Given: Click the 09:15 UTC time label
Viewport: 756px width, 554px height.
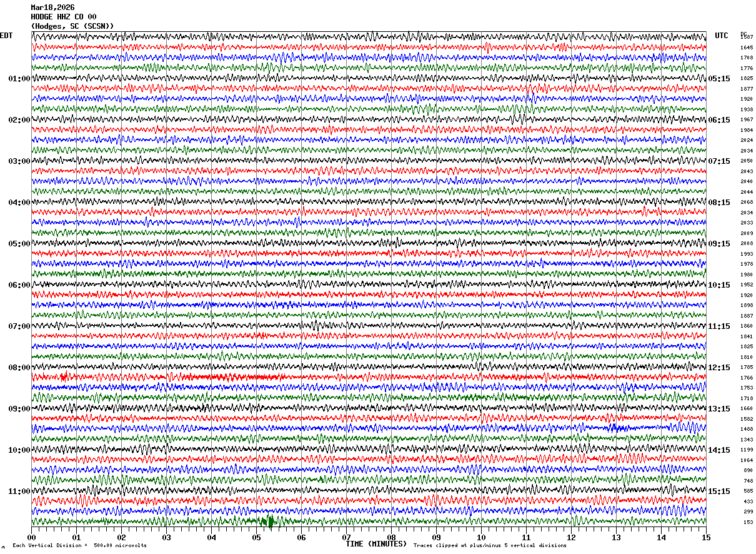Looking at the screenshot, I should tap(719, 244).
